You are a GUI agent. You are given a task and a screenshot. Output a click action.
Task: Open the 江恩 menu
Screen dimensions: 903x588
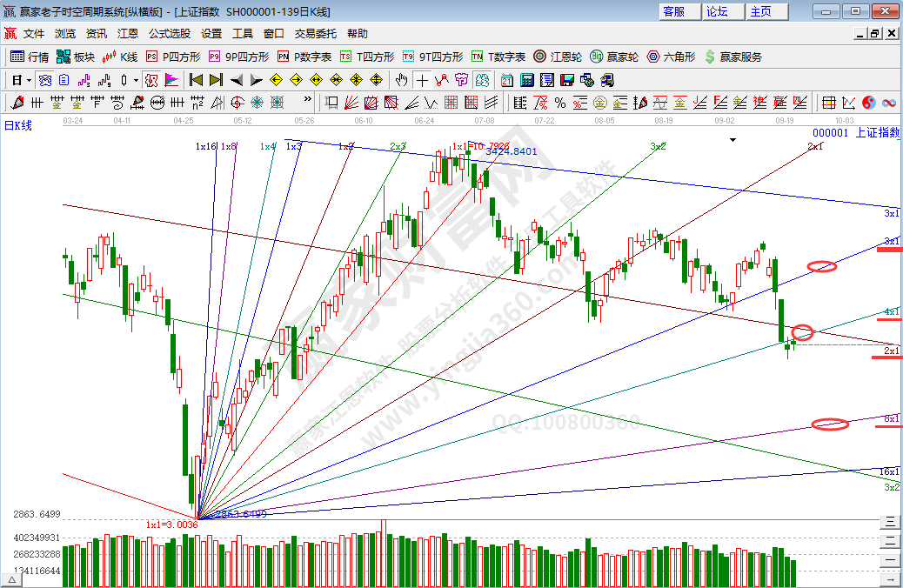(128, 34)
